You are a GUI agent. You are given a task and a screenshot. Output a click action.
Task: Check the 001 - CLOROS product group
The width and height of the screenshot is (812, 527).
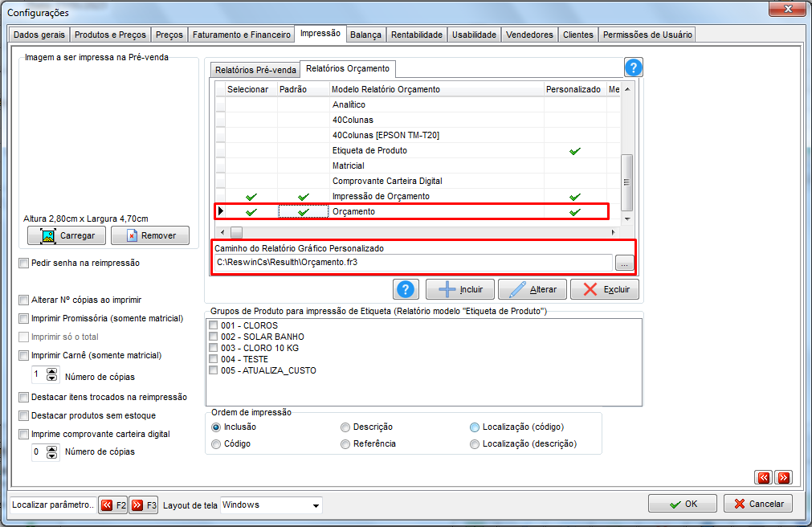tap(214, 325)
